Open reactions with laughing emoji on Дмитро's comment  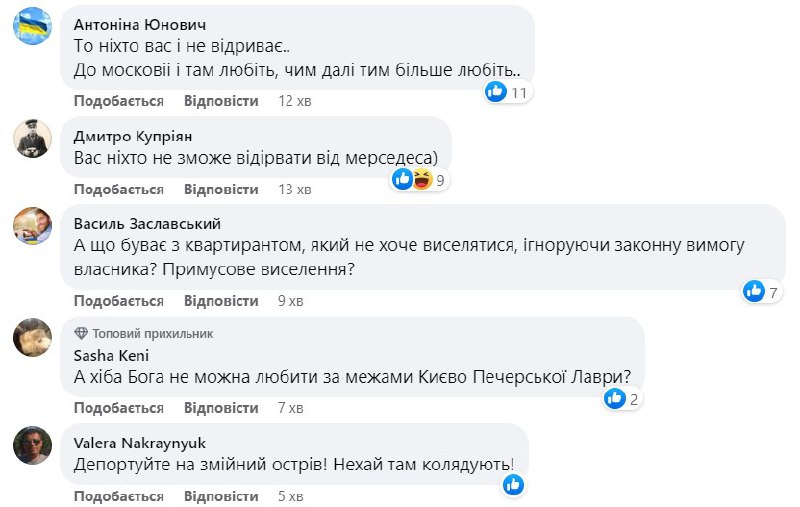click(419, 180)
